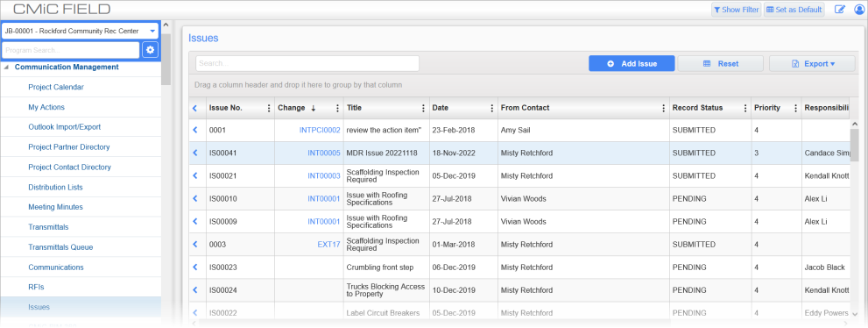Screen dimensions: 868x328
Task: Open Outlook Import/Export menu item
Action: coord(64,127)
